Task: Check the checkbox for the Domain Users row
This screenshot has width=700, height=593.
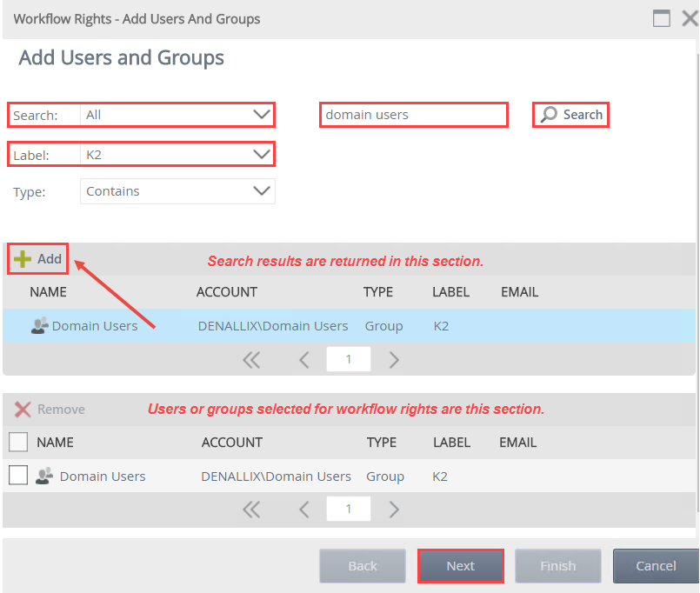Action: (x=17, y=476)
